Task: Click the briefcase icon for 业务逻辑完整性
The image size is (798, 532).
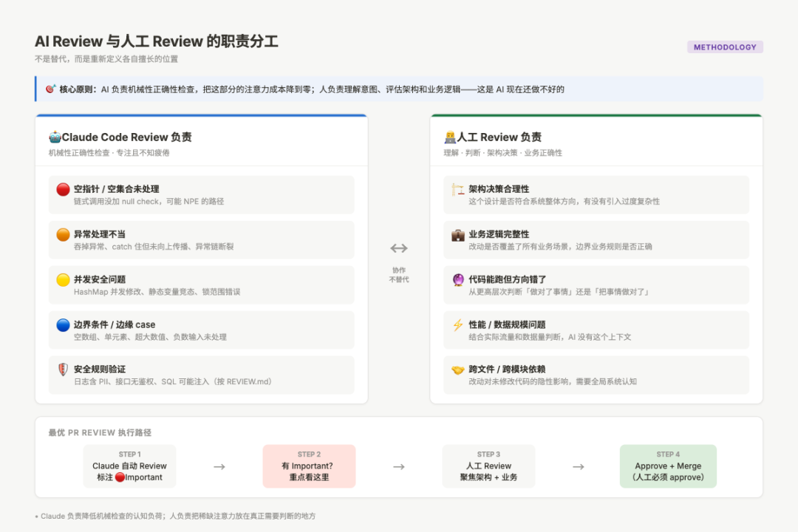Action: [458, 235]
